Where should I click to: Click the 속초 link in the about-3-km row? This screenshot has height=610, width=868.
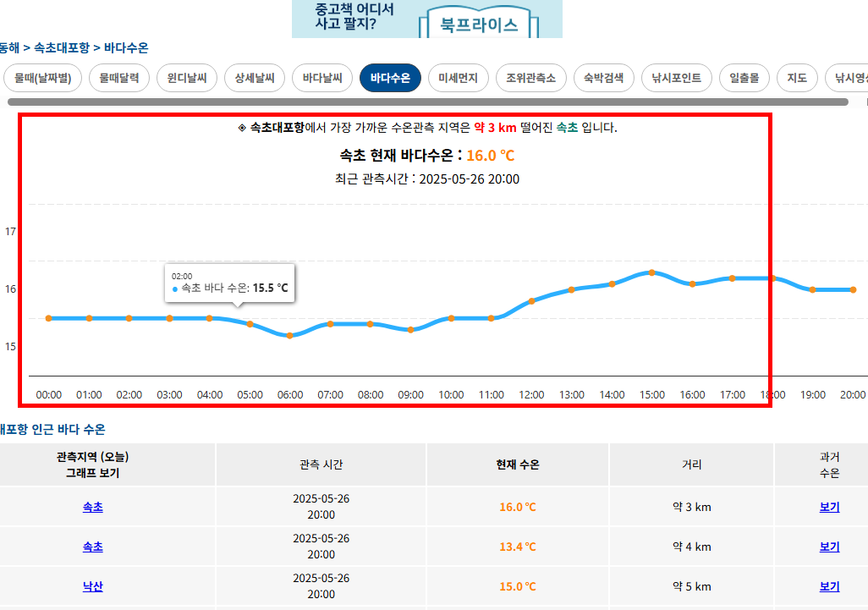pyautogui.click(x=92, y=507)
